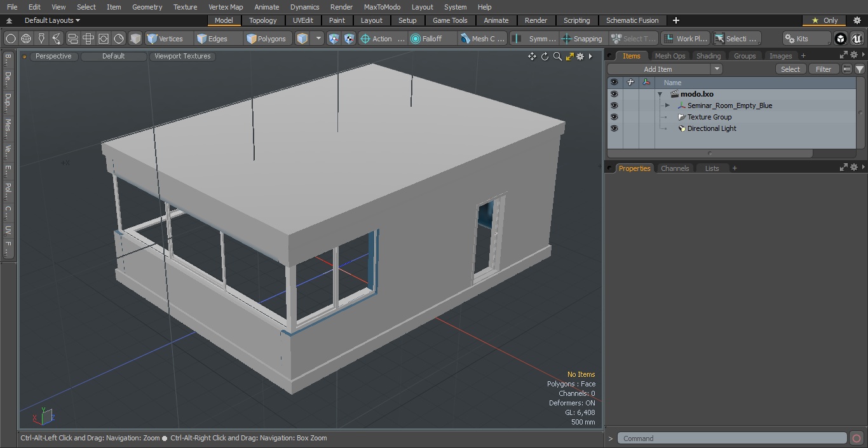Switch to the Channels tab
The image size is (868, 448).
675,168
